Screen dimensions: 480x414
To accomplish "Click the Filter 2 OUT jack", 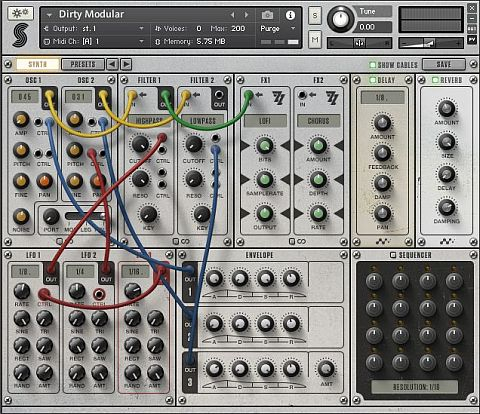I will (x=219, y=95).
